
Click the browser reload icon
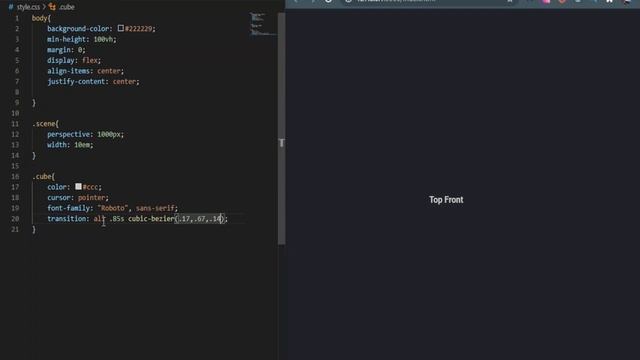(x=328, y=2)
